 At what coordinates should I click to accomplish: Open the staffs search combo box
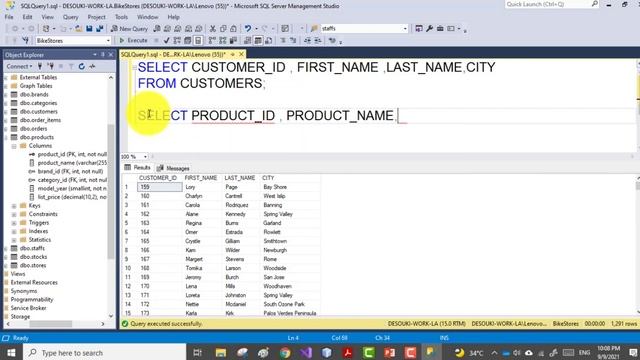405,29
